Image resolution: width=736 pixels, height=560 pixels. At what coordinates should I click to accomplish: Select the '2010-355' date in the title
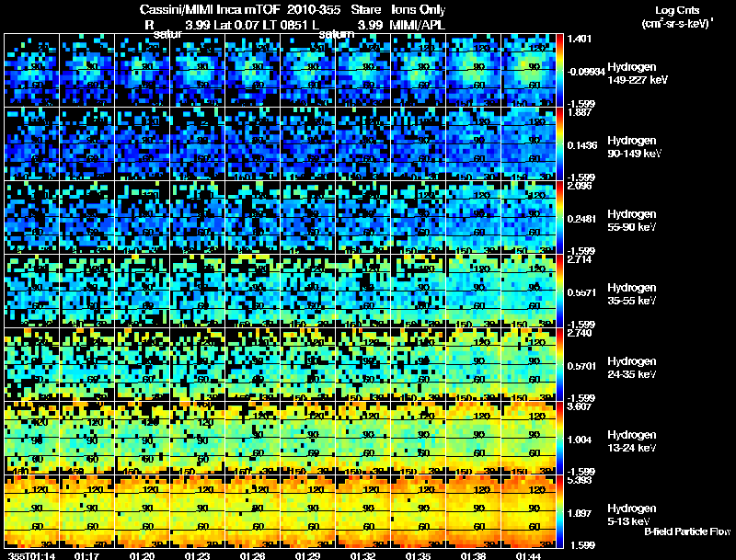click(314, 9)
